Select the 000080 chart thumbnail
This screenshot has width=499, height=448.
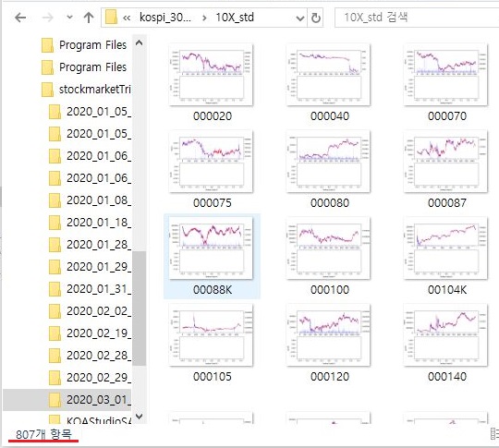click(328, 162)
